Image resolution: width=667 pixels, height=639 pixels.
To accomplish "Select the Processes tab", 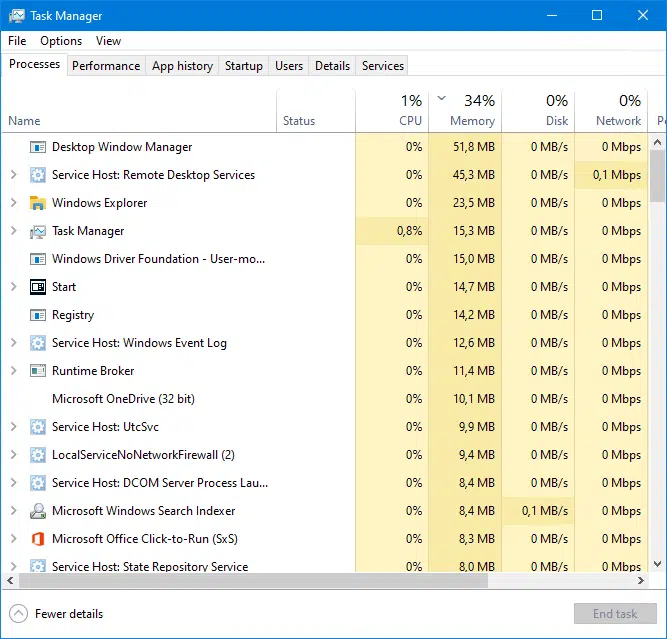I will point(34,64).
